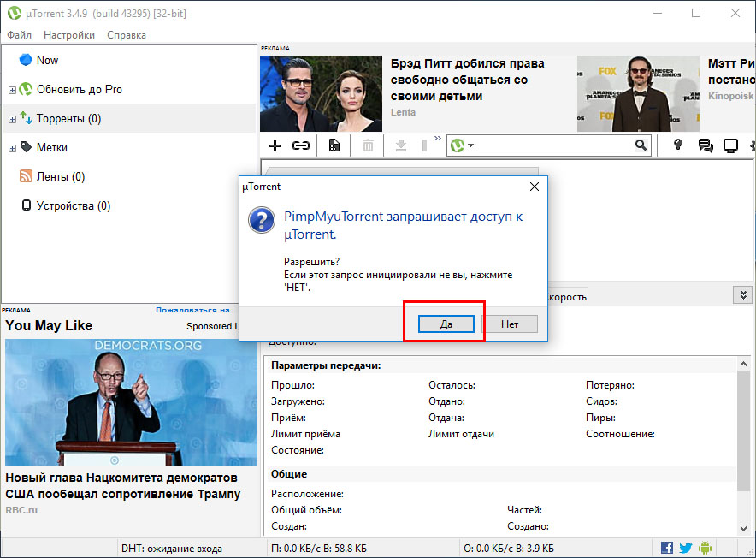
Task: Click the Соотношение label
Action: [620, 434]
